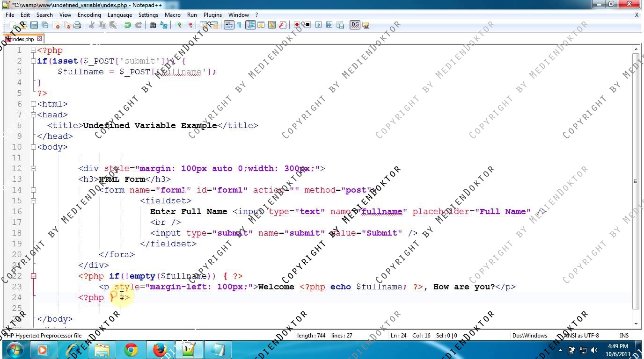Viewport: 644px width, 359px height.
Task: Click the vertical scrollbar down arrow
Action: [x=636, y=323]
